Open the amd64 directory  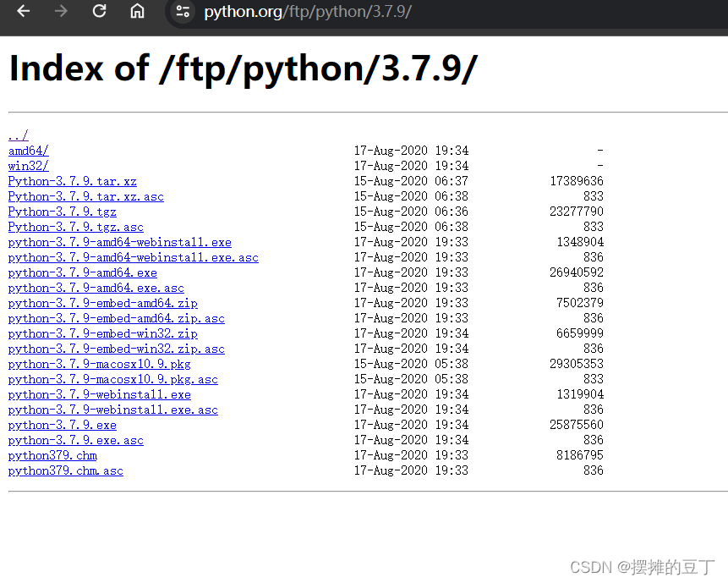pos(28,150)
